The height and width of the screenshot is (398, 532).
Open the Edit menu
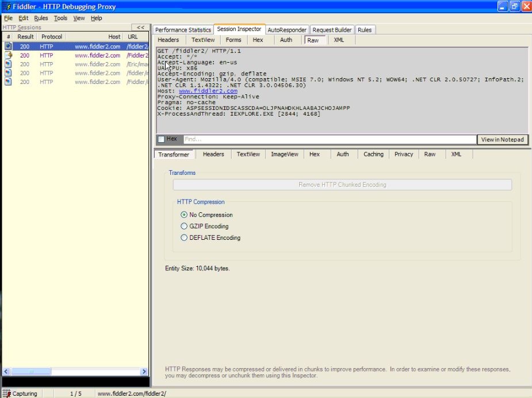pos(23,18)
